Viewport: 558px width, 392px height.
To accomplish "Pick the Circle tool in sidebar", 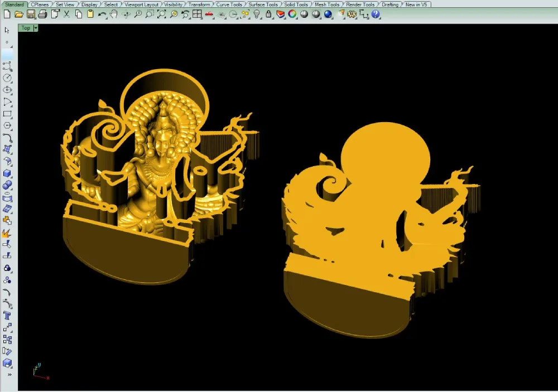I will tap(7, 78).
